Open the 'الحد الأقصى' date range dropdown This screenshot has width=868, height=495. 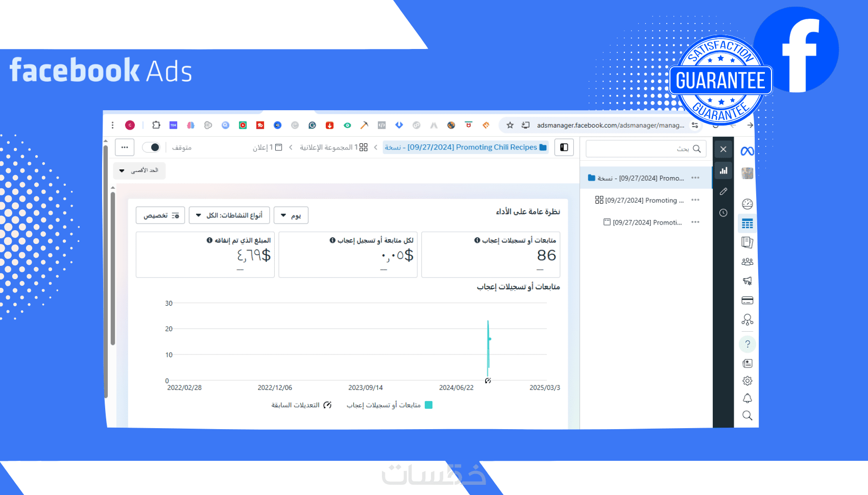tap(139, 170)
